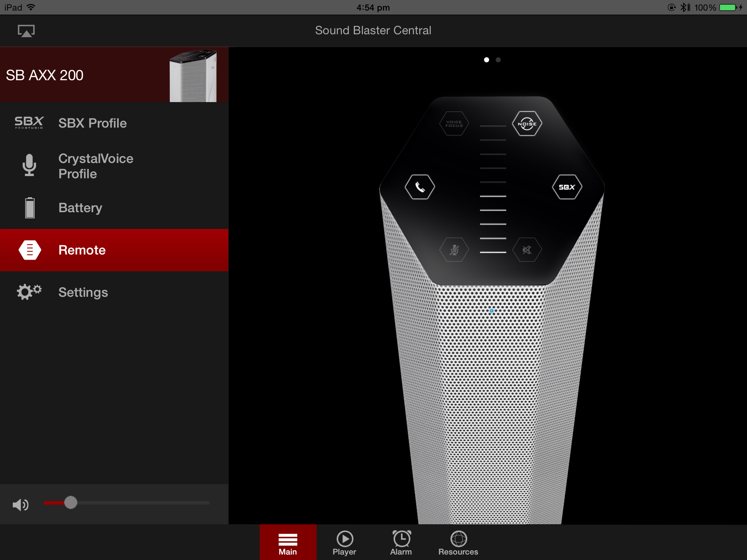The width and height of the screenshot is (747, 560).
Task: Go to second page indicator dot
Action: click(498, 60)
